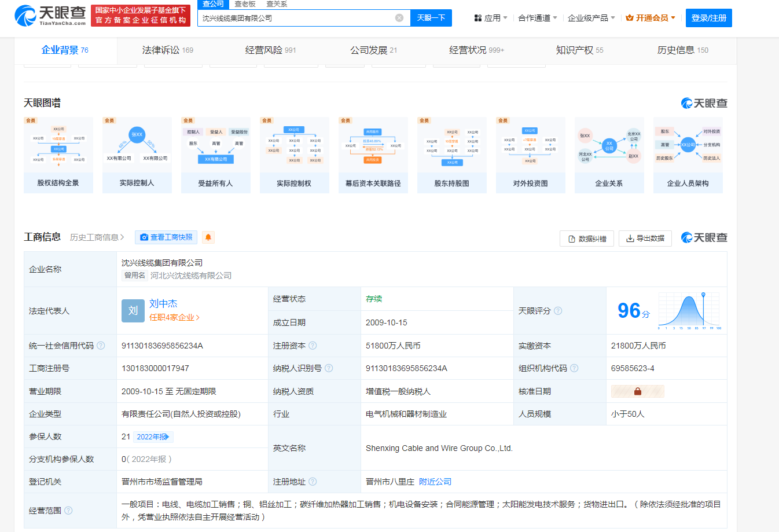This screenshot has width=779, height=532.
Task: Open the 企业关系 diagram thumbnail
Action: click(609, 155)
